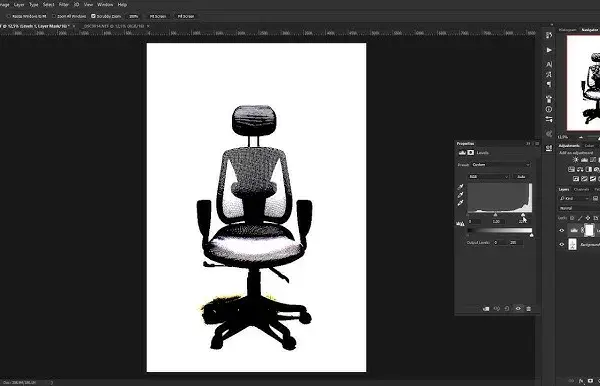This screenshot has height=386, width=600.
Task: Lock image pixels brush icon
Action: pos(580,218)
